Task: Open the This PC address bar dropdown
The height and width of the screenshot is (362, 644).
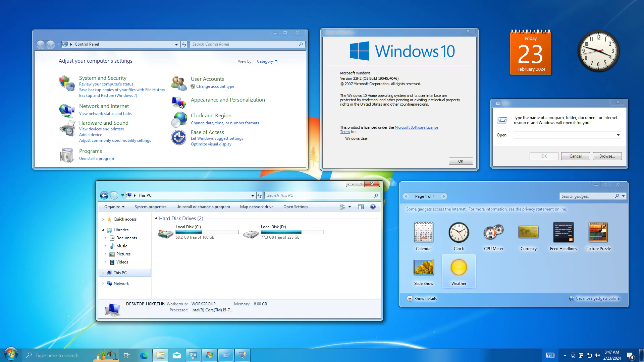Action: [x=253, y=195]
